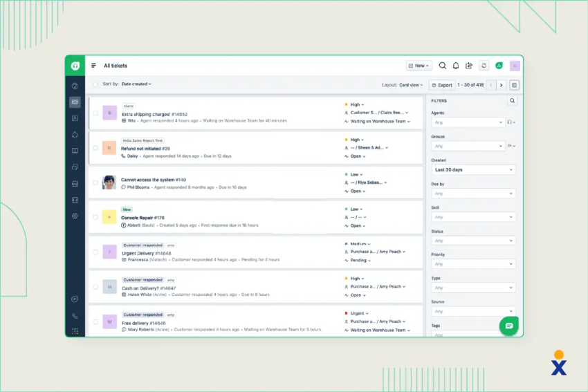Screen dimensions: 588x392
Task: Change Open status on Console Repair ticket
Action: 355,225
